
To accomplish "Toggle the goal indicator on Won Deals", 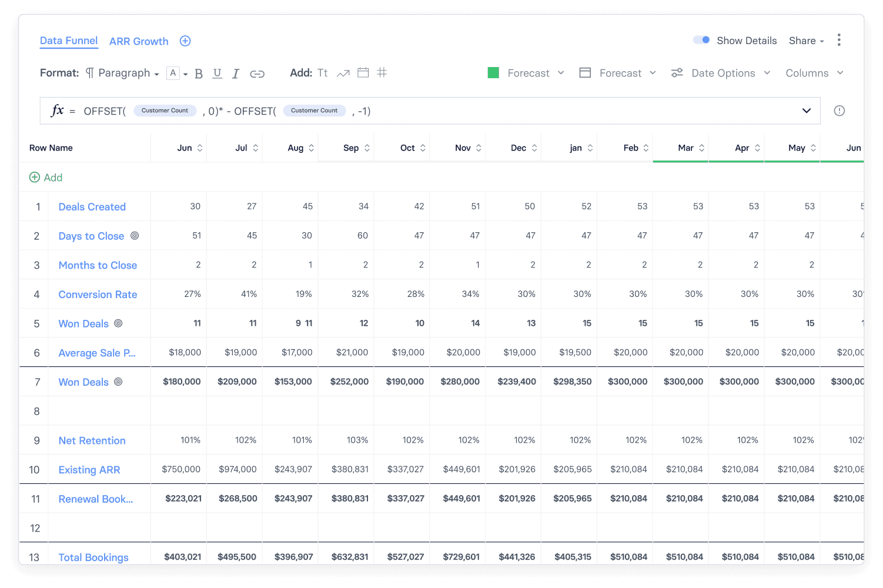I will point(118,323).
